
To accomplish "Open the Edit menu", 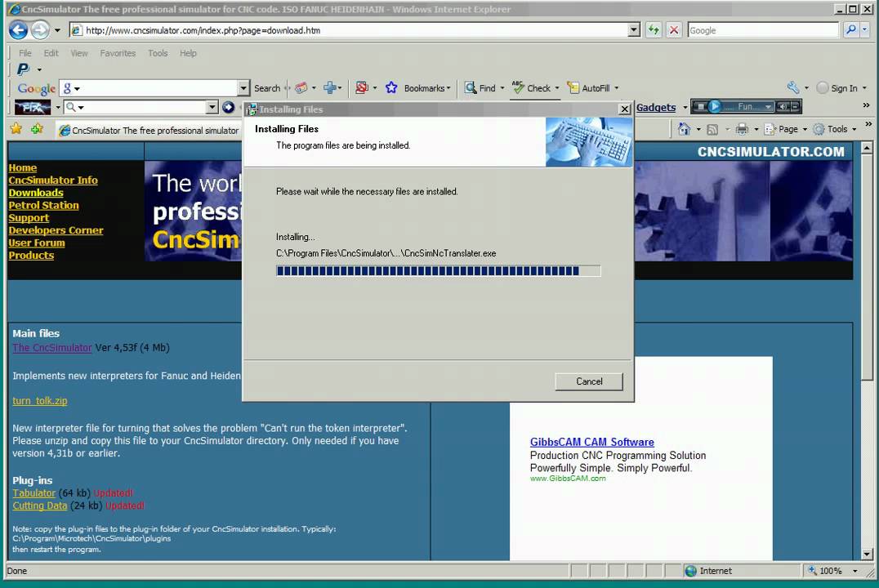I will 51,53.
